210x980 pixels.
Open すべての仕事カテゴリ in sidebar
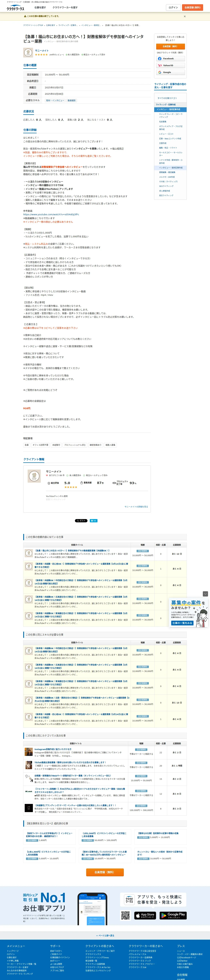click(167, 98)
